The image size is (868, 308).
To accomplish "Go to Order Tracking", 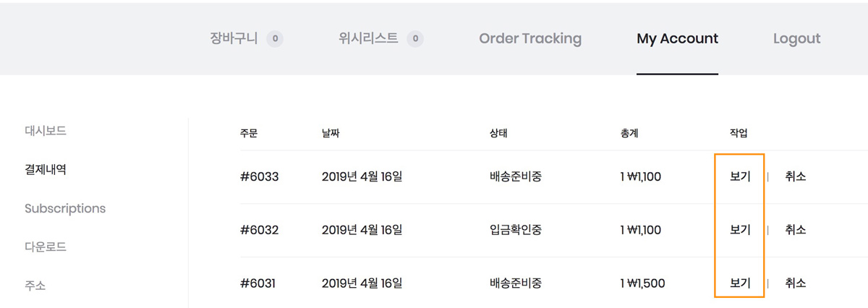I will 530,38.
